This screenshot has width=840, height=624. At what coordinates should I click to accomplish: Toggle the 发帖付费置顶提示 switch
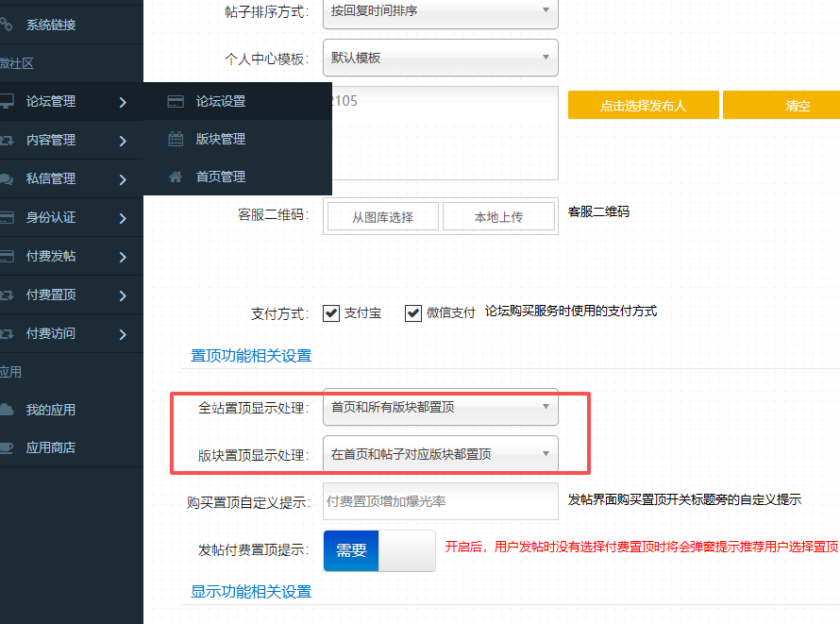coord(378,550)
